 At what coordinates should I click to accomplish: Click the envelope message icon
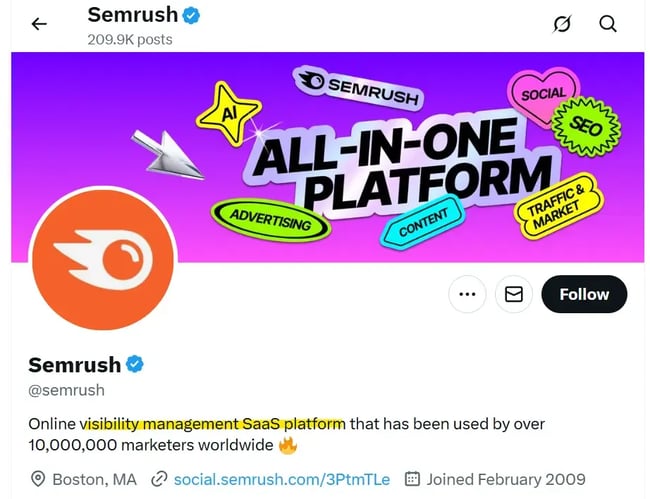pos(513,294)
